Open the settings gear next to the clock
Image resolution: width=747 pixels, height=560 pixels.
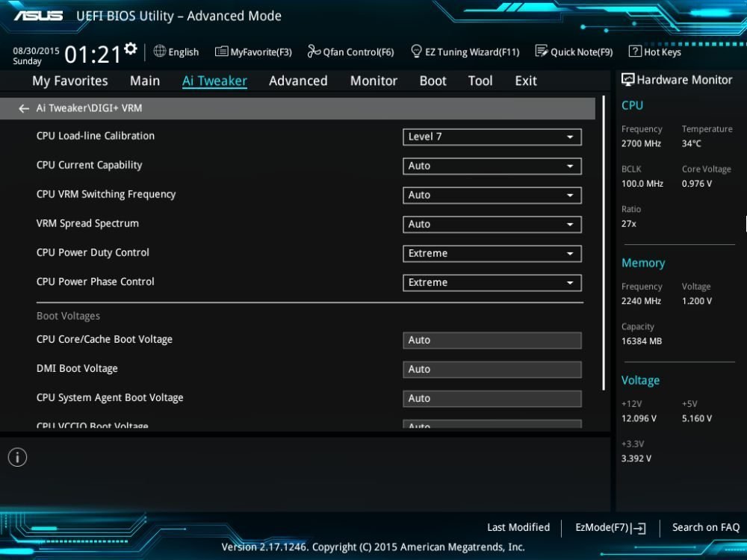coord(131,49)
